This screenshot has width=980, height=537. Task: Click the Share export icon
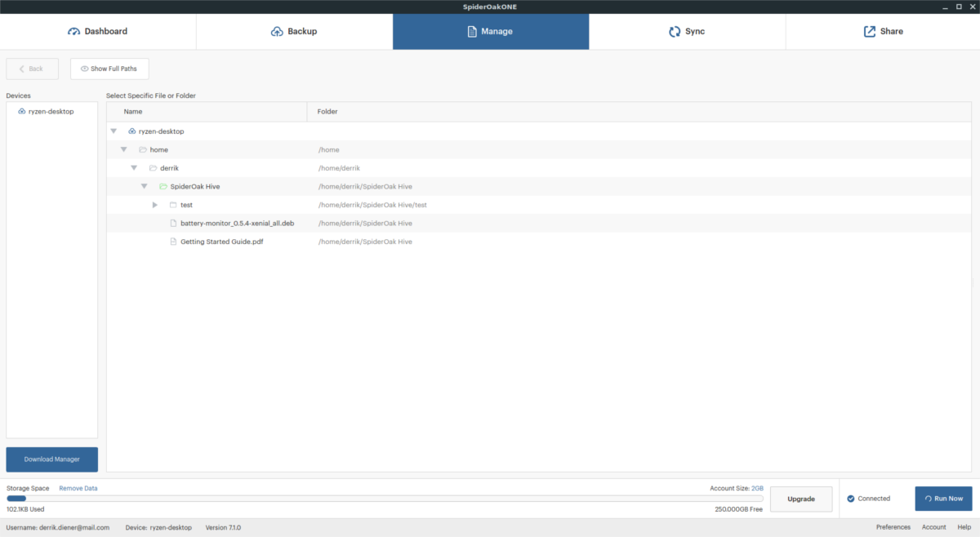[x=870, y=31]
